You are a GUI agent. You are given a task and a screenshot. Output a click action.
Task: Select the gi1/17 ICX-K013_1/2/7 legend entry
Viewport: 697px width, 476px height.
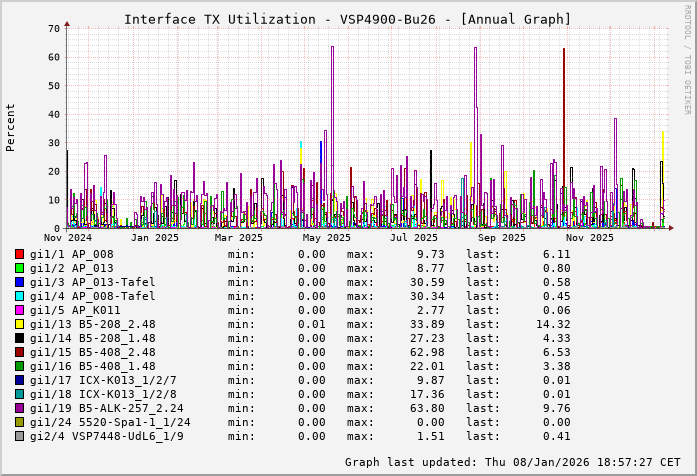[x=102, y=380]
